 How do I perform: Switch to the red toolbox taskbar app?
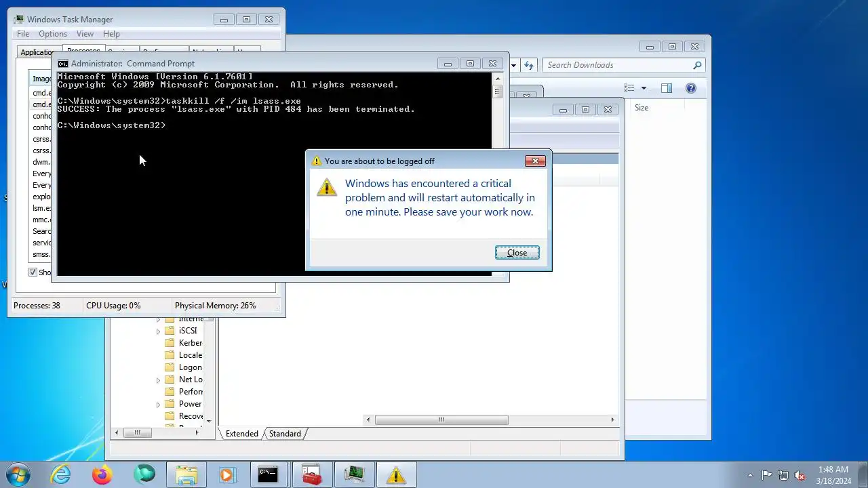(x=311, y=475)
